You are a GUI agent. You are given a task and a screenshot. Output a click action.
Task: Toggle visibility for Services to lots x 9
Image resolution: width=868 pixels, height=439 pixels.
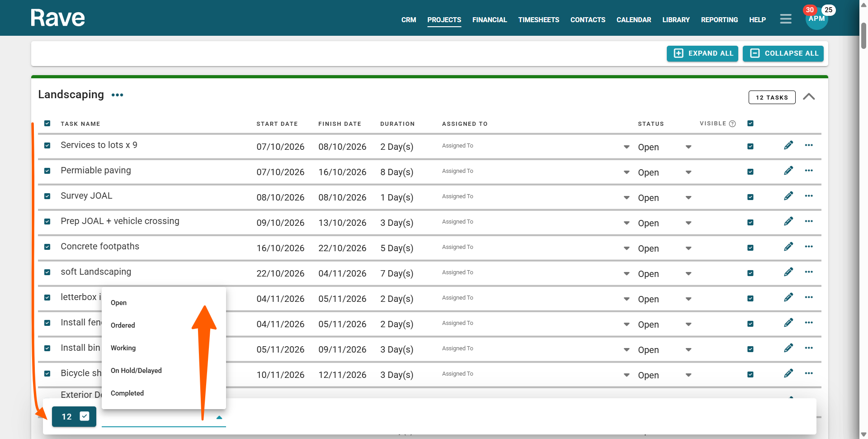[x=750, y=147]
